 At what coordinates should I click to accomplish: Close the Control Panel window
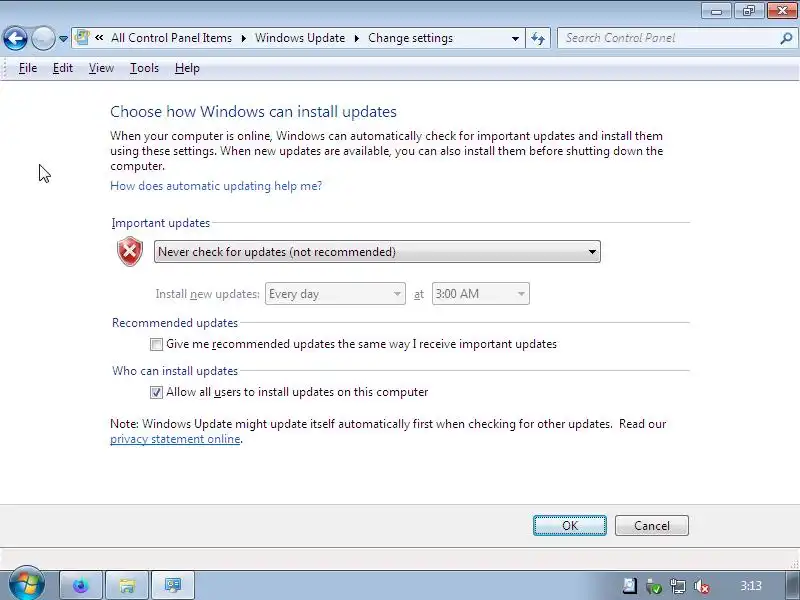(x=782, y=11)
